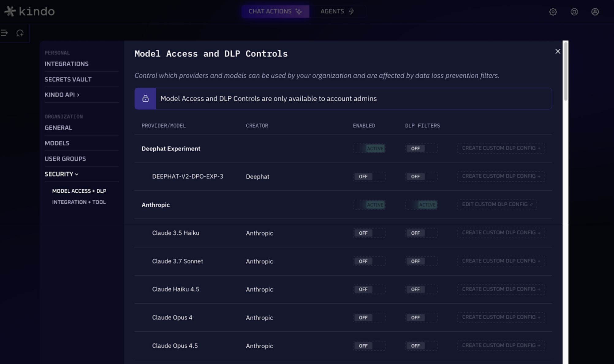Click the Creator column header
The image size is (614, 364).
pyautogui.click(x=257, y=126)
